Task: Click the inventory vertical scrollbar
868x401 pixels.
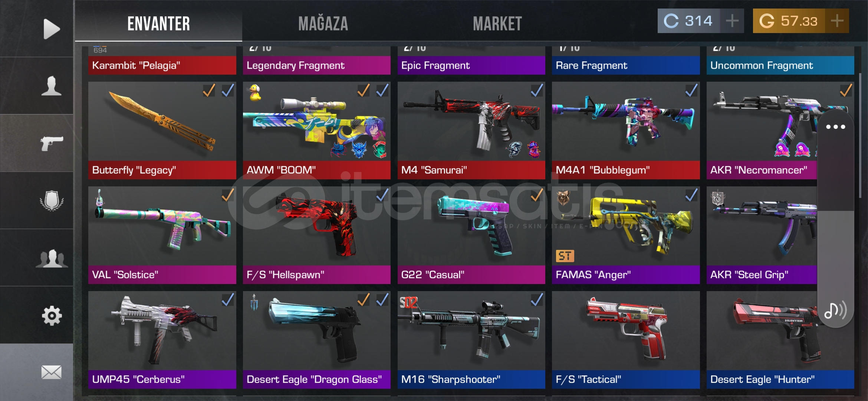Action: [860, 123]
